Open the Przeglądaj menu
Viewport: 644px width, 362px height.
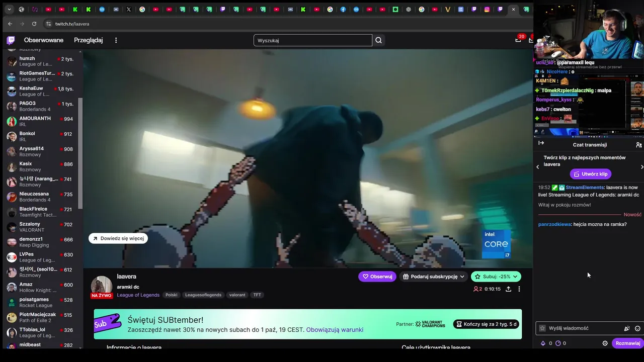click(88, 40)
